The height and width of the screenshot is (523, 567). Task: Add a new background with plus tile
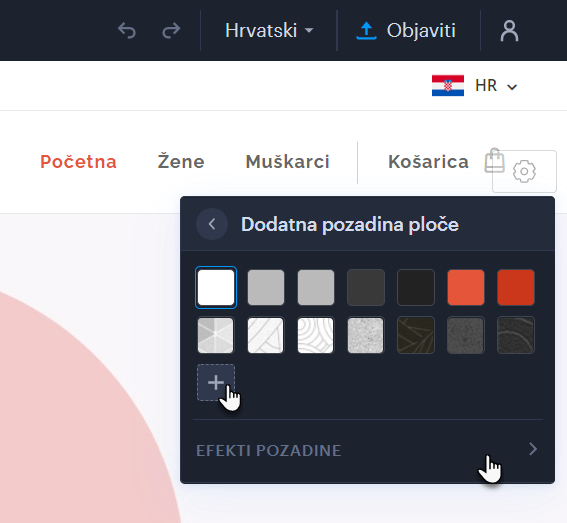(216, 382)
